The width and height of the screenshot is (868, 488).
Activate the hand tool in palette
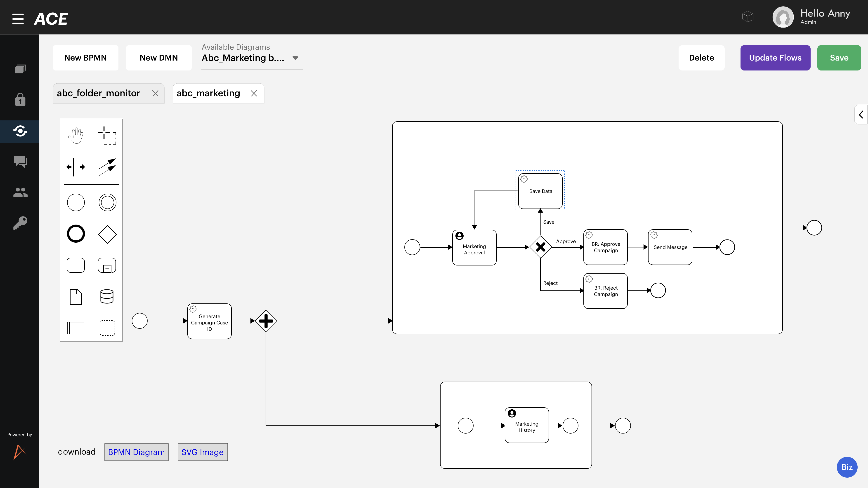[75, 135]
